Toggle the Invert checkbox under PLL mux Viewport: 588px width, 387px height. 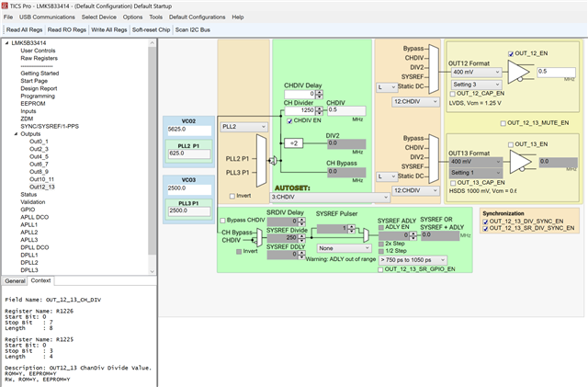click(x=232, y=196)
